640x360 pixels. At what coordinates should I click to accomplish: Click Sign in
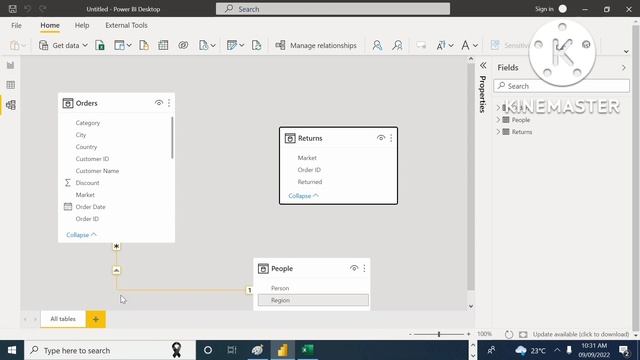coord(544,9)
